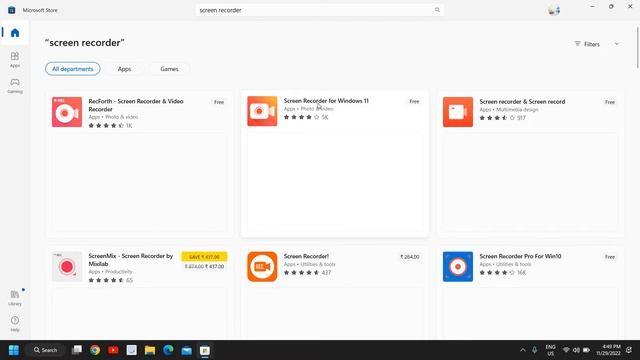This screenshot has width=640, height=360.
Task: Select the All departments tab
Action: (x=73, y=69)
